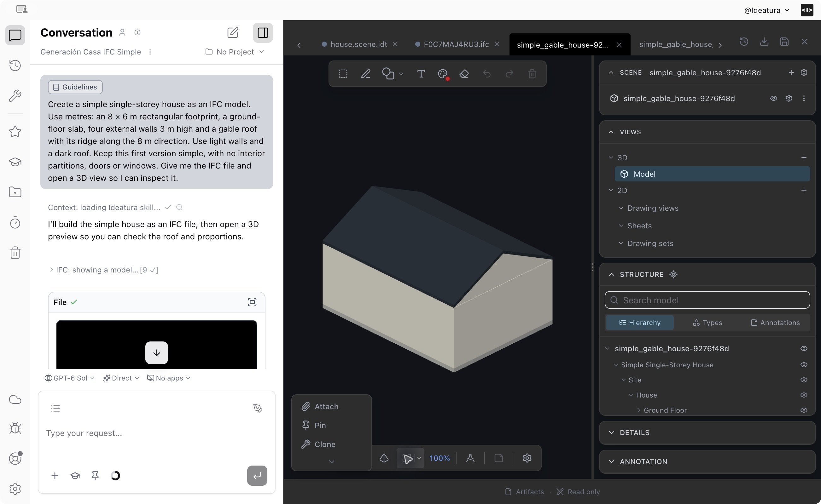Toggle the split panel layout button
Viewport: 821px width, 504px height.
[x=263, y=33]
